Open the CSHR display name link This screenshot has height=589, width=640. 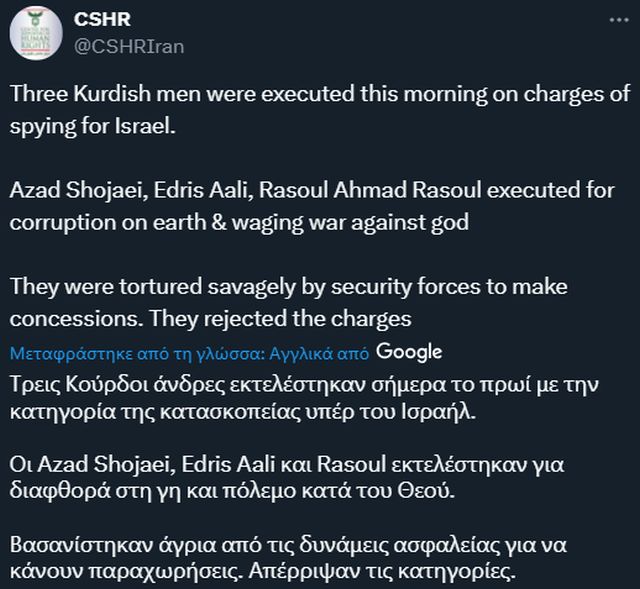102,20
